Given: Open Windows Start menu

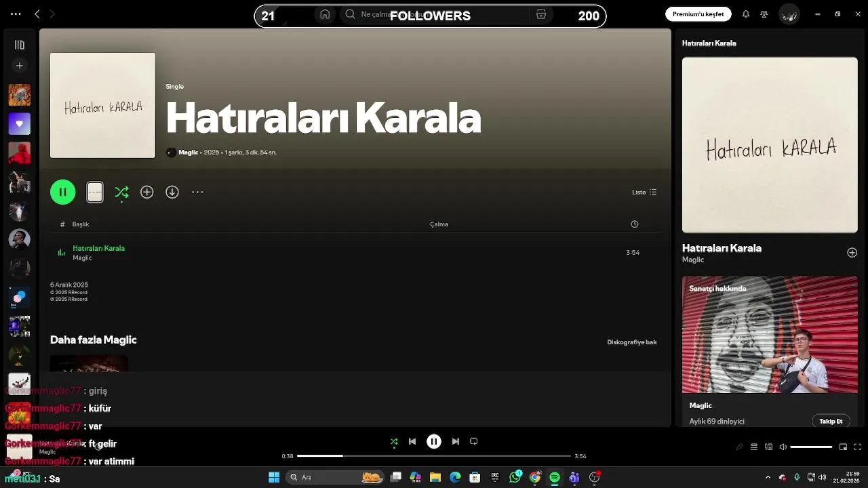Looking at the screenshot, I should (274, 478).
